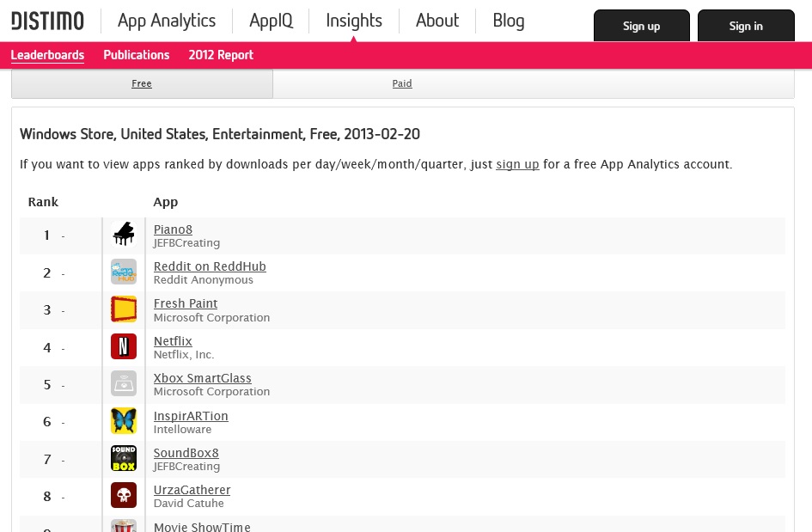The width and height of the screenshot is (812, 532).
Task: Click rank number 1
Action: tap(47, 235)
